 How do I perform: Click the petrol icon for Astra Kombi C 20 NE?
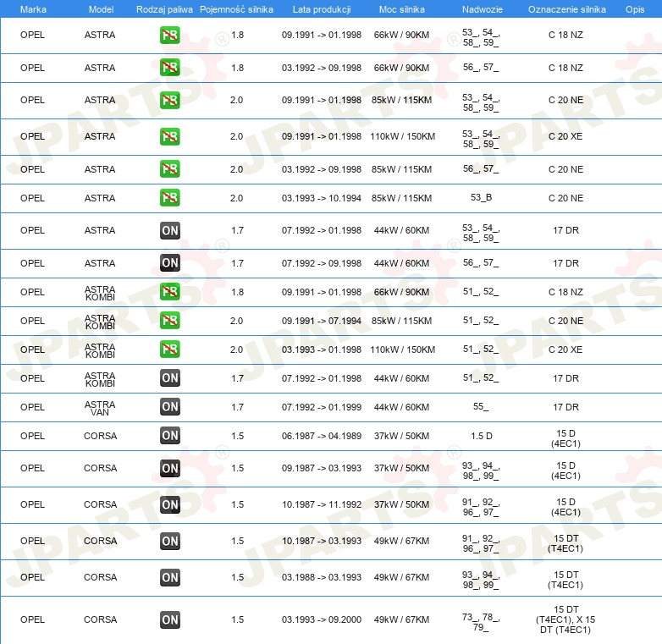169,321
